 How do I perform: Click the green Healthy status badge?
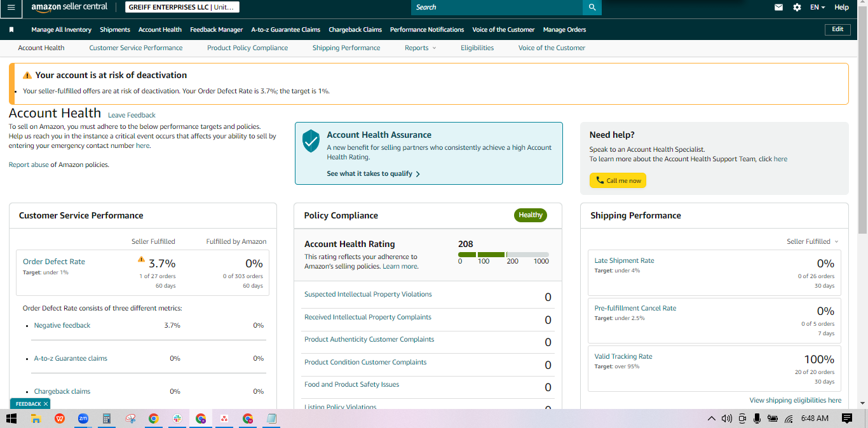pos(531,215)
